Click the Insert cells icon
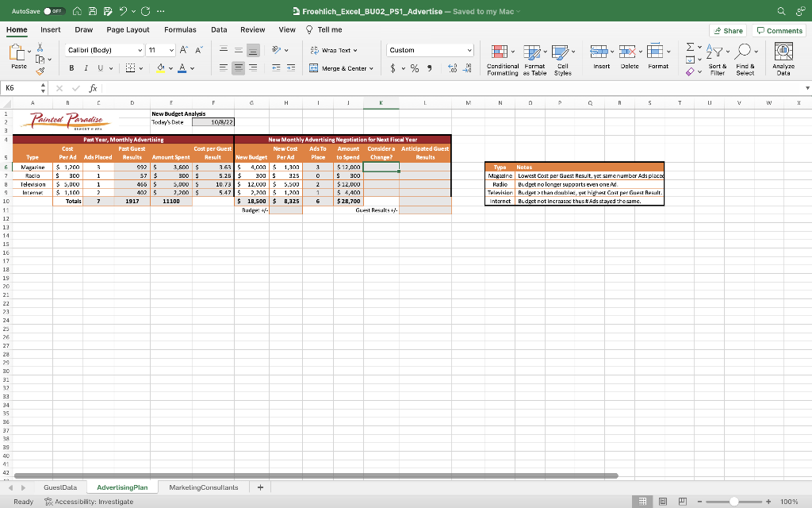Image resolution: width=812 pixels, height=508 pixels. [599, 52]
